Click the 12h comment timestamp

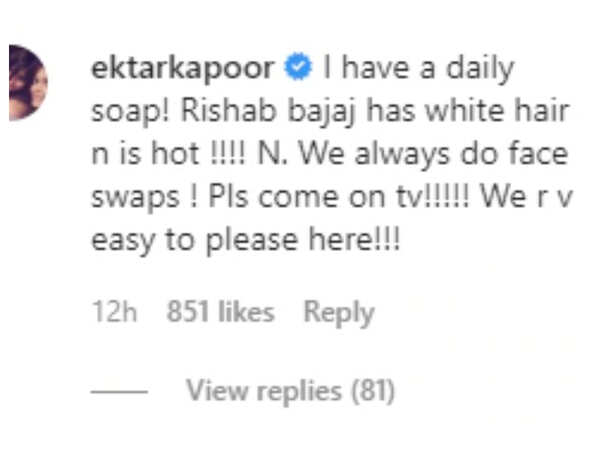point(114,311)
